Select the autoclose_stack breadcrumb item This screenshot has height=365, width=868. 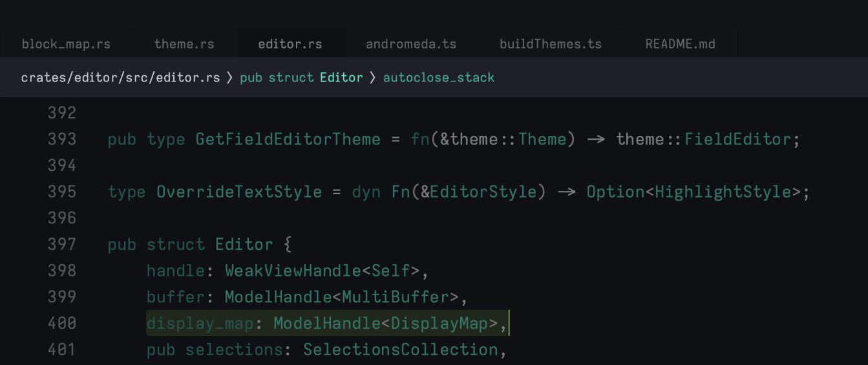(439, 78)
